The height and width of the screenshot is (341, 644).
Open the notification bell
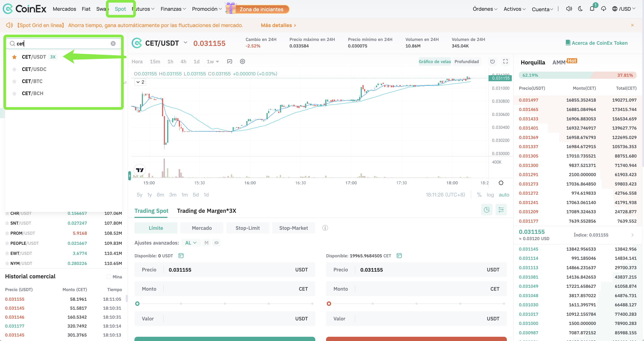pyautogui.click(x=592, y=9)
